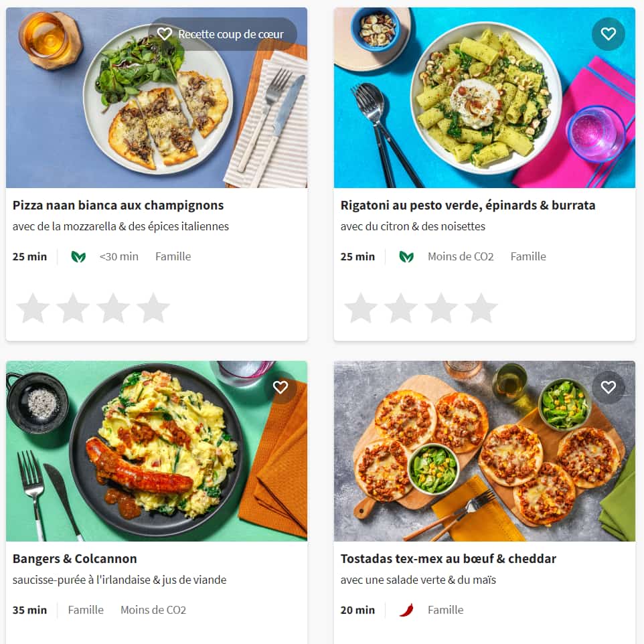Click the heart icon on the Bangers & Colcannon card
Screen dimensions: 644x644
click(x=280, y=388)
